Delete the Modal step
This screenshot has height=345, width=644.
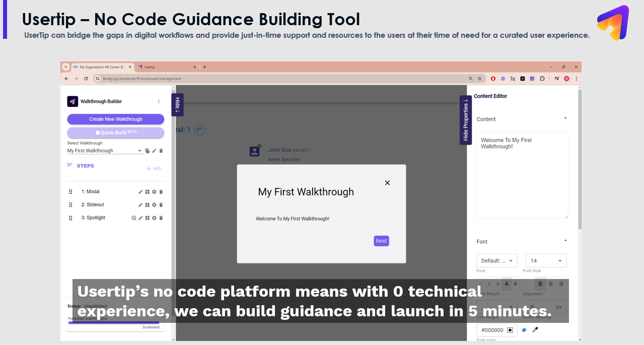tap(161, 192)
